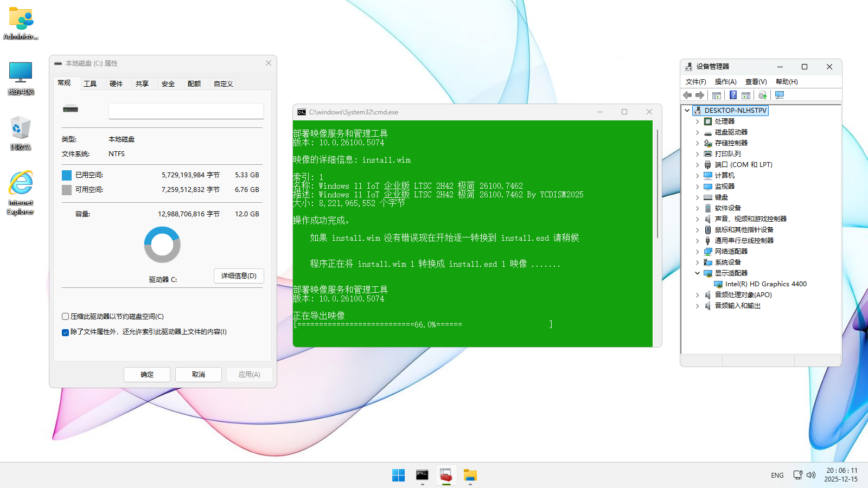Switch to the 自定义 tab
868x488 pixels.
coord(223,84)
